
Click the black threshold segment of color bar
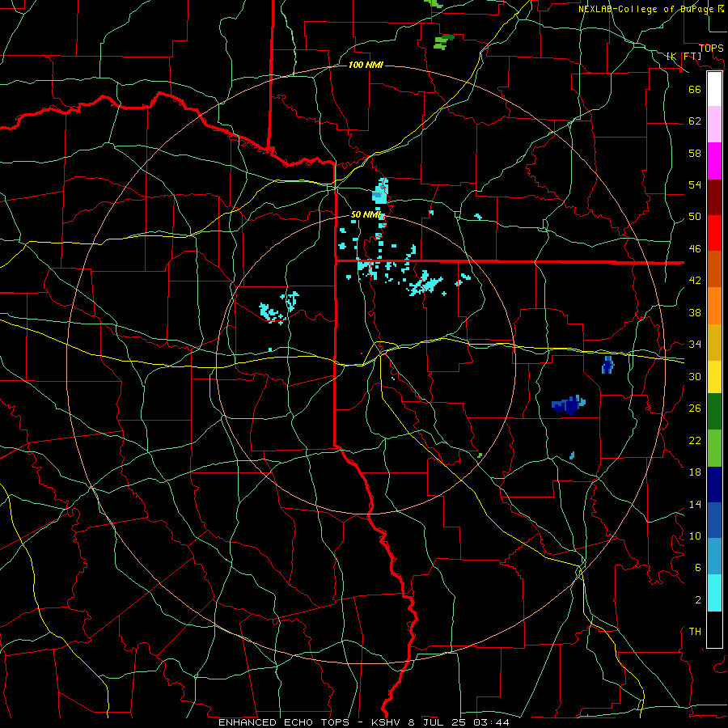[x=714, y=629]
